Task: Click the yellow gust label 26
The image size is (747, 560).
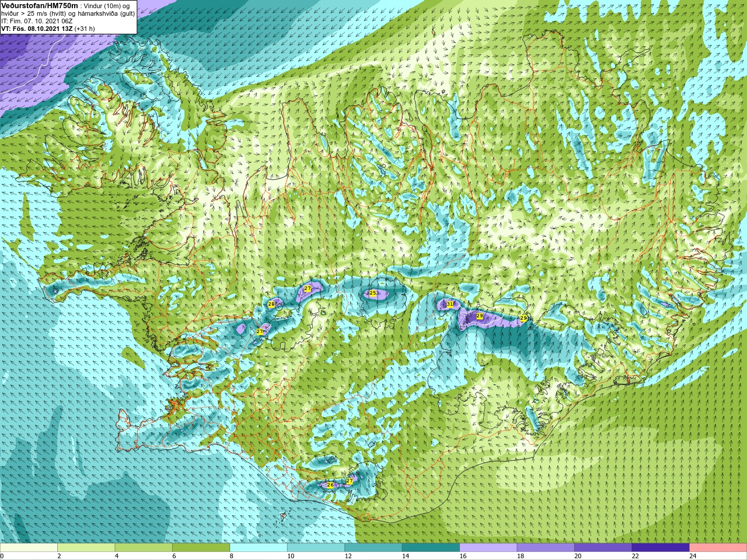Action: (330, 485)
